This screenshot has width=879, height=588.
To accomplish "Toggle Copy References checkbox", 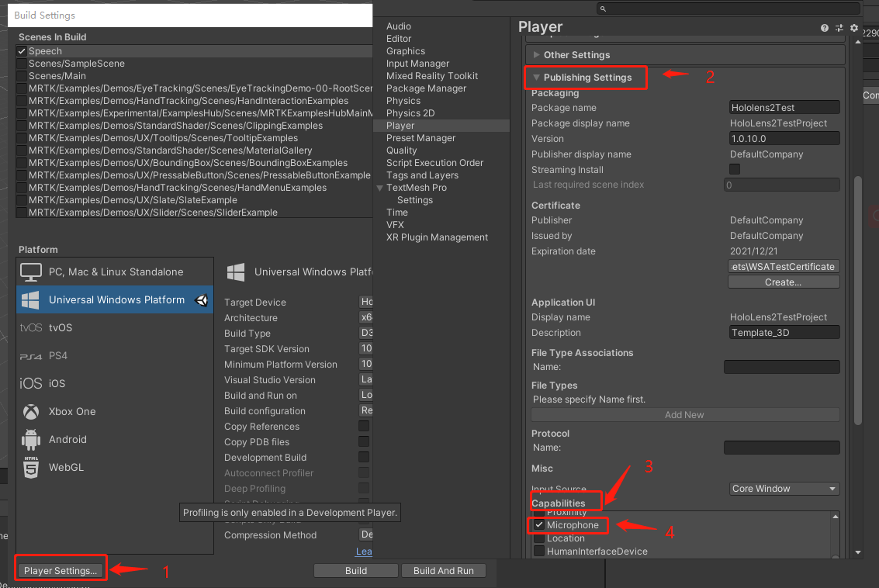I will [364, 426].
